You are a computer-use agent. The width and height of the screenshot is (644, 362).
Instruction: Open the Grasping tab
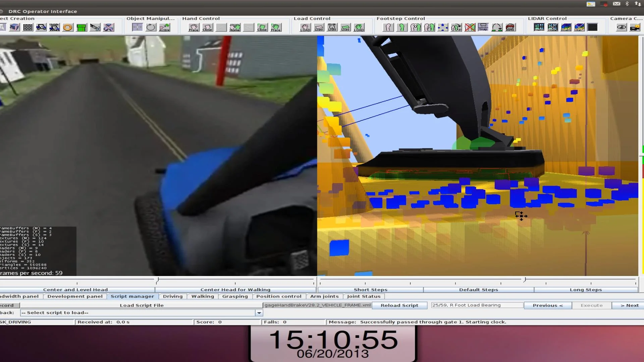235,296
